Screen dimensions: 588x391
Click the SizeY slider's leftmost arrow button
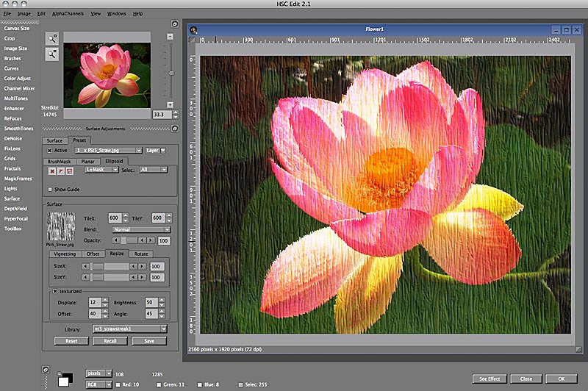pyautogui.click(x=86, y=277)
